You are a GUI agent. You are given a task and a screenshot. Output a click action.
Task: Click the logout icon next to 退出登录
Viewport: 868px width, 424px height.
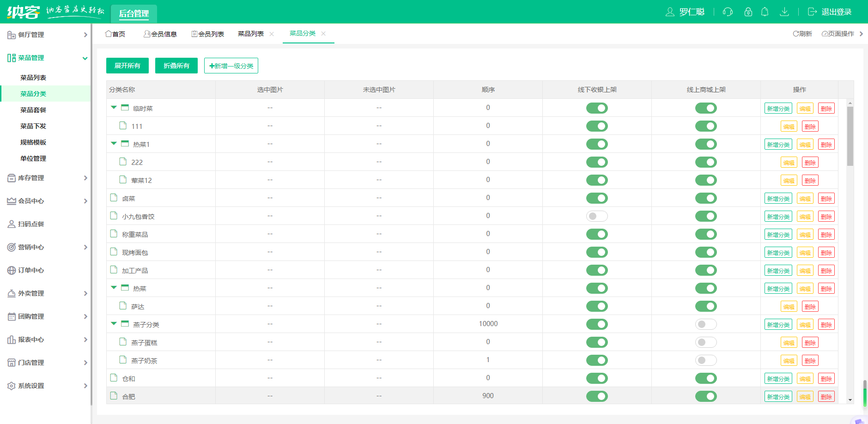[812, 12]
